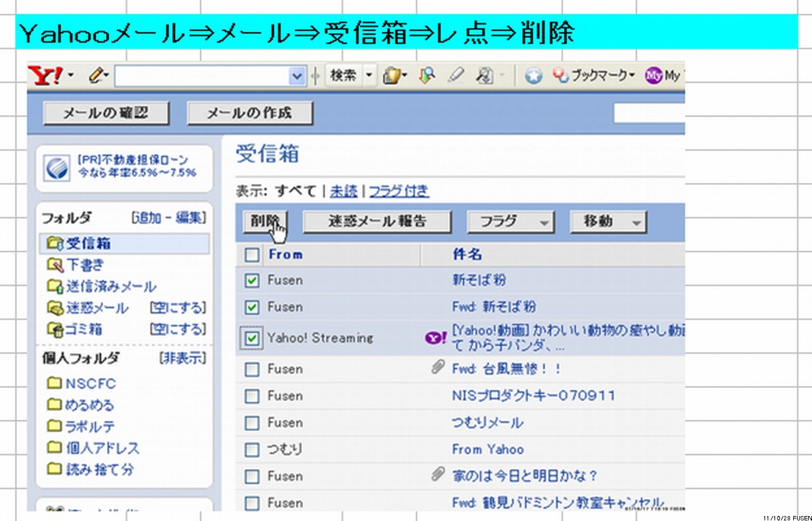The width and height of the screenshot is (812, 521).
Task: Open the 個人アドレス personal folder
Action: click(x=102, y=448)
